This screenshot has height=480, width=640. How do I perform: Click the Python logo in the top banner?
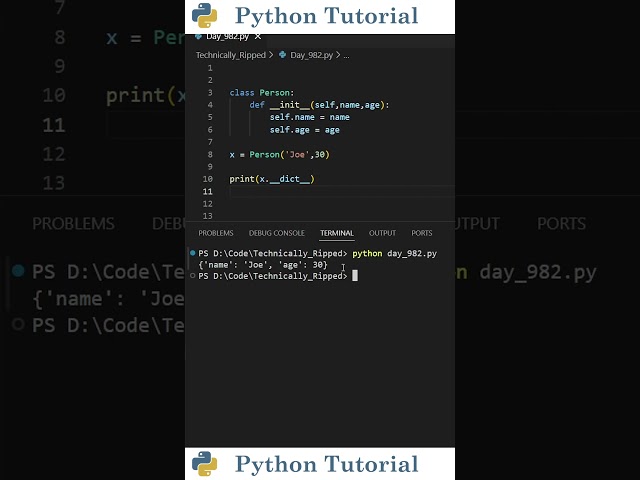[x=204, y=16]
